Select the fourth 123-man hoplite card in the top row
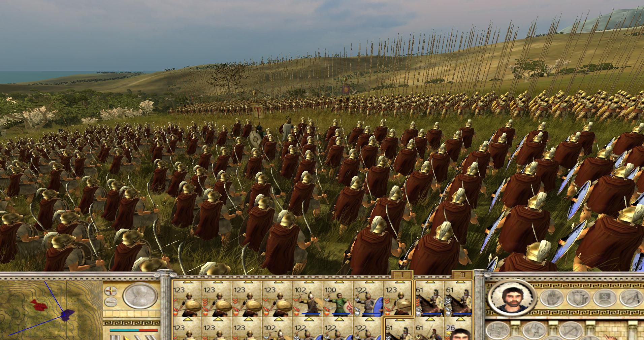 [x=278, y=299]
